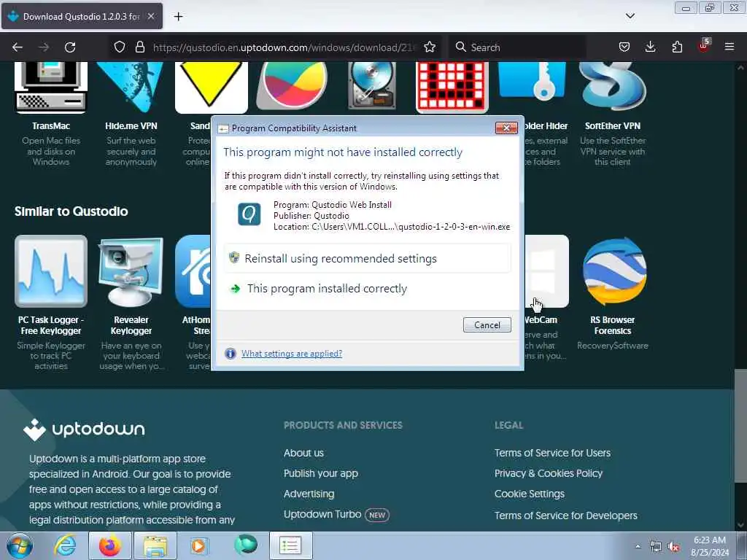
Task: Open the hard disk drive app icon
Action: pyautogui.click(x=372, y=86)
